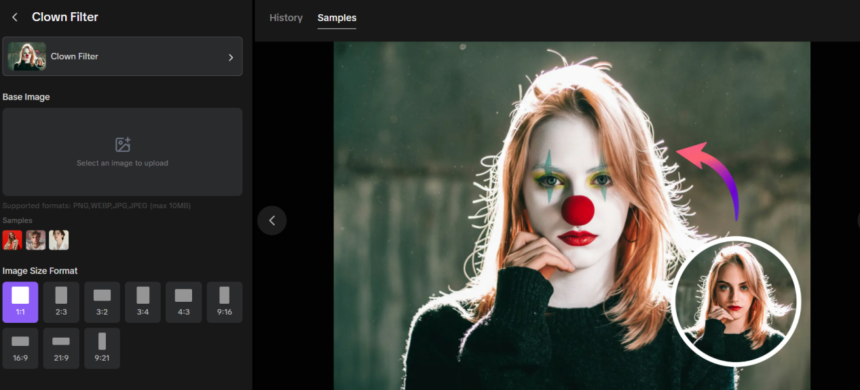Image resolution: width=860 pixels, height=390 pixels.
Task: Select the 2:3 image size format
Action: 61,302
